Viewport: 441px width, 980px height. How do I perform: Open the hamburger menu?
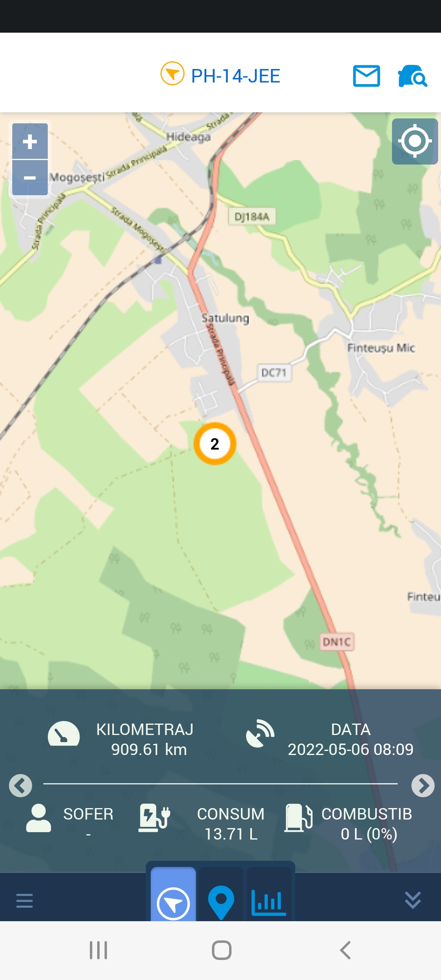pyautogui.click(x=24, y=900)
